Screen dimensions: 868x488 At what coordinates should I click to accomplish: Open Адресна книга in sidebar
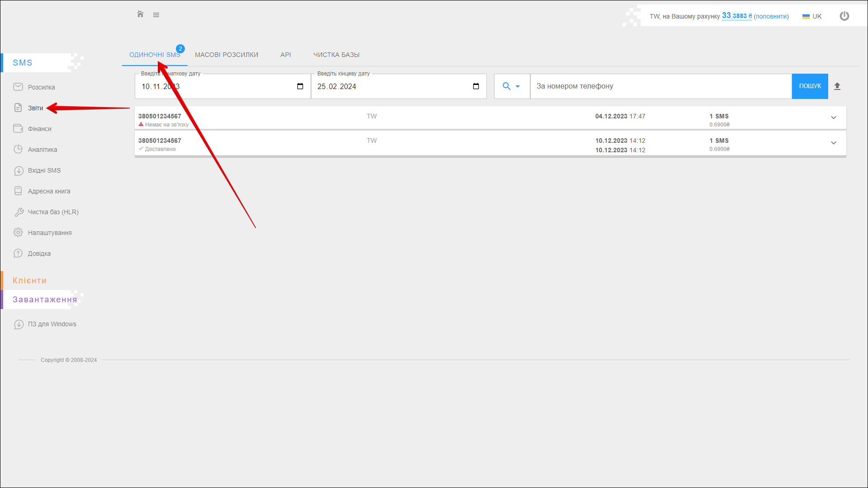[x=49, y=191]
